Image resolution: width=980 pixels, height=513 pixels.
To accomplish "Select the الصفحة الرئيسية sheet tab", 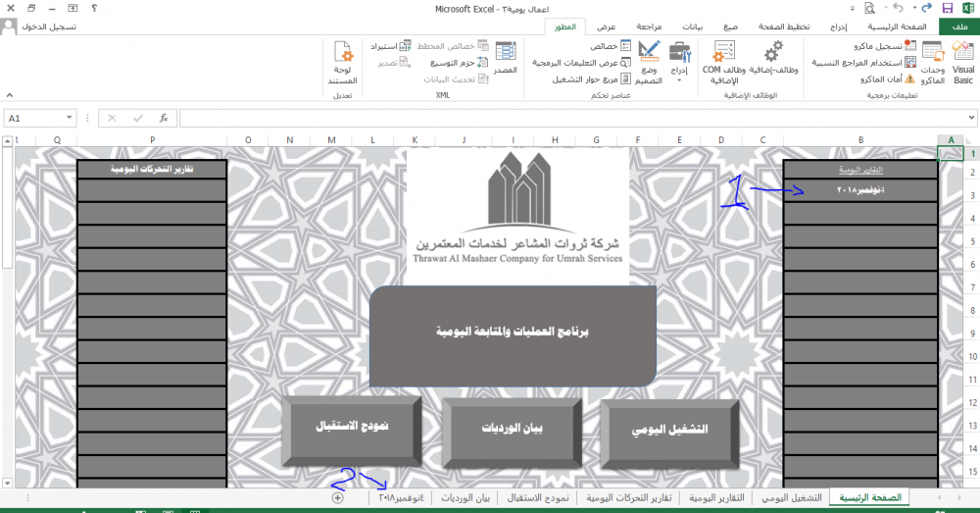I will [x=870, y=497].
